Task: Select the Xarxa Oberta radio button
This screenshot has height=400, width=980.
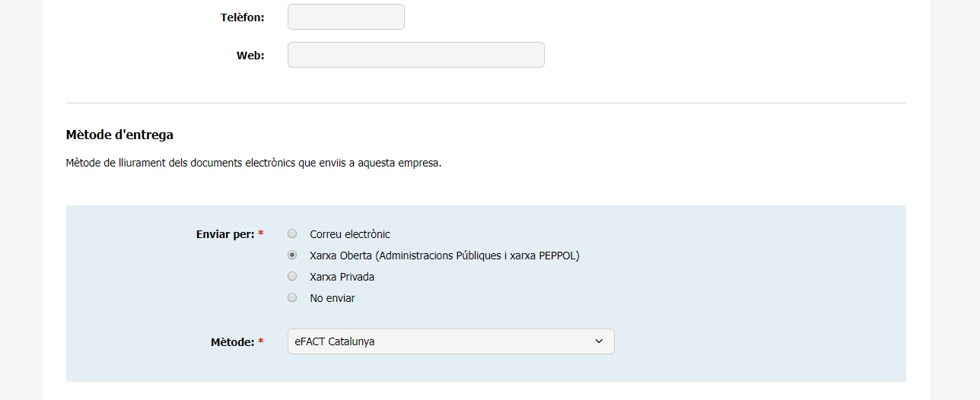Action: tap(292, 255)
